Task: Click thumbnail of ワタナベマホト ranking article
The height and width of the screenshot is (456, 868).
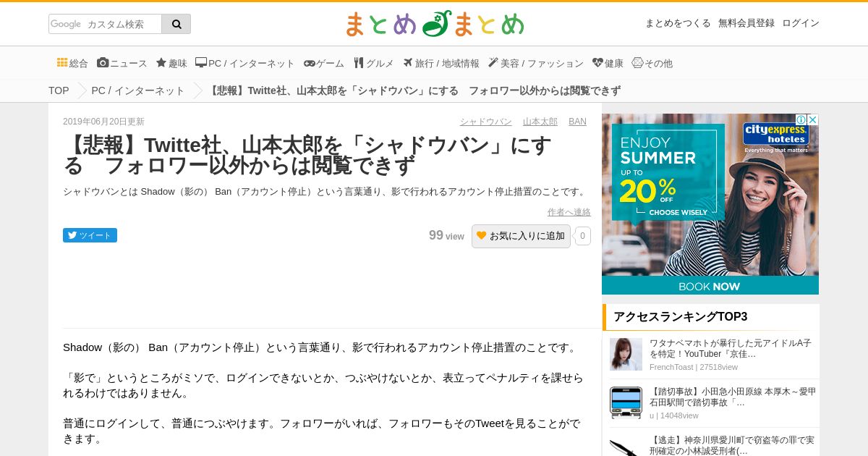Action: pos(626,355)
